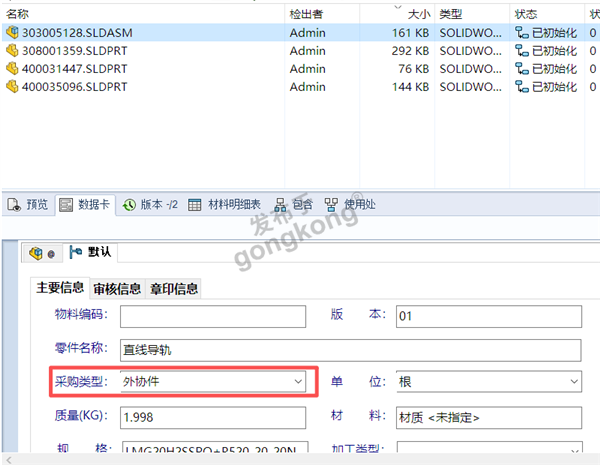Open the 版本 version history tab
This screenshot has width=600, height=465.
coord(151,205)
